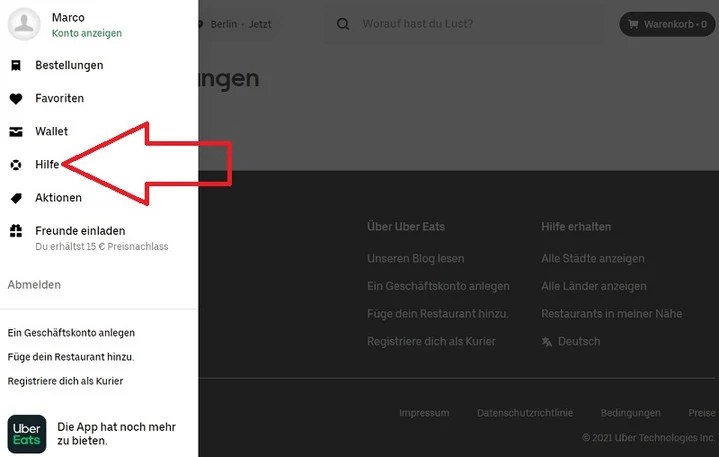Click the Uber Eats app logo
The image size is (719, 457).
click(x=27, y=434)
